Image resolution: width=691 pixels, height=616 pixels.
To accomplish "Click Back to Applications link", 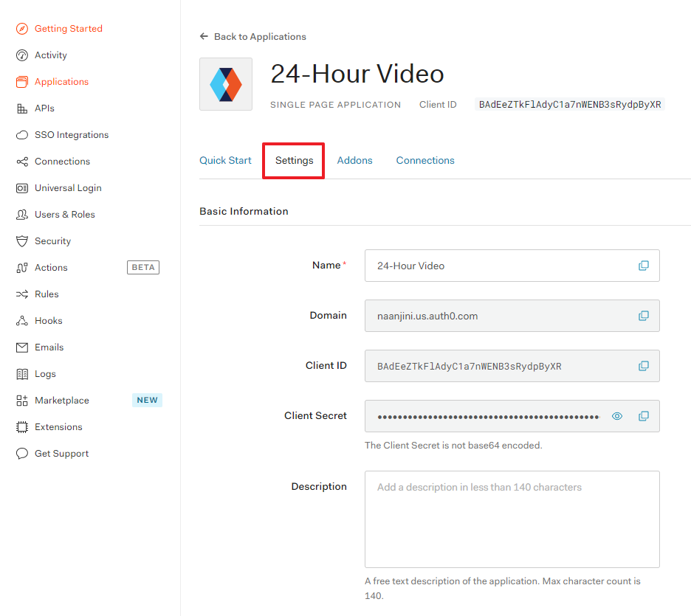I will (x=260, y=37).
